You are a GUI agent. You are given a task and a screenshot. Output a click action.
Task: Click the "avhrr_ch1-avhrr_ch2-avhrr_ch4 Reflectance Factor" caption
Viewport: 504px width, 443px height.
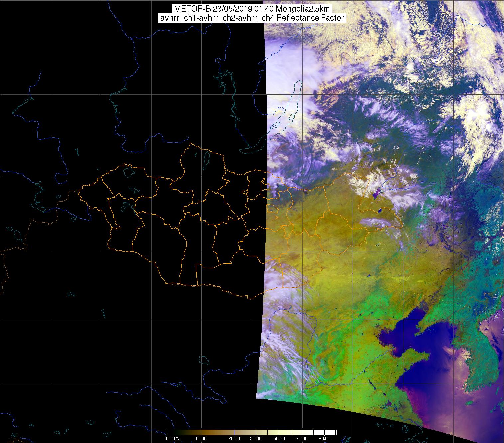tap(252, 18)
